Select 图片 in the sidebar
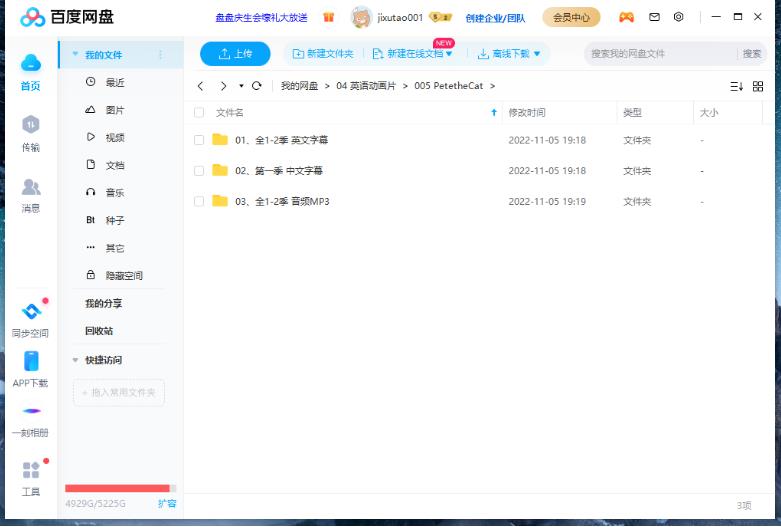 point(115,110)
